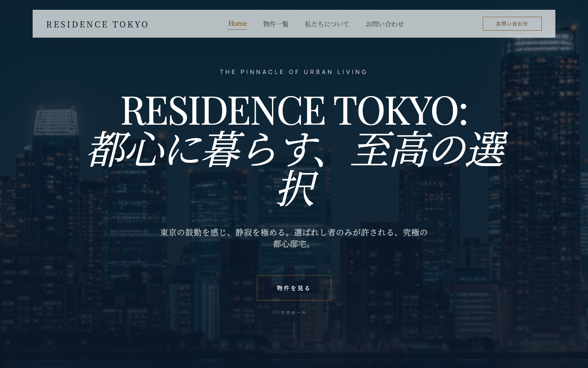
Task: Select the Home navigation item
Action: coord(237,23)
